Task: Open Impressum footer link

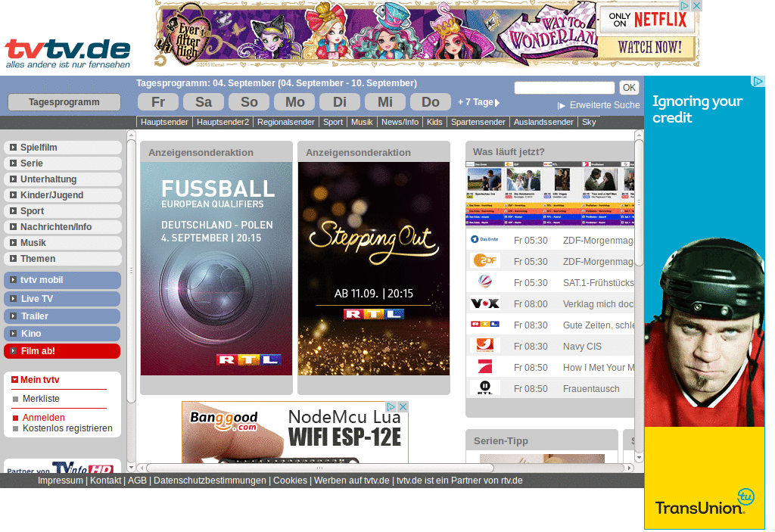Action: (61, 481)
